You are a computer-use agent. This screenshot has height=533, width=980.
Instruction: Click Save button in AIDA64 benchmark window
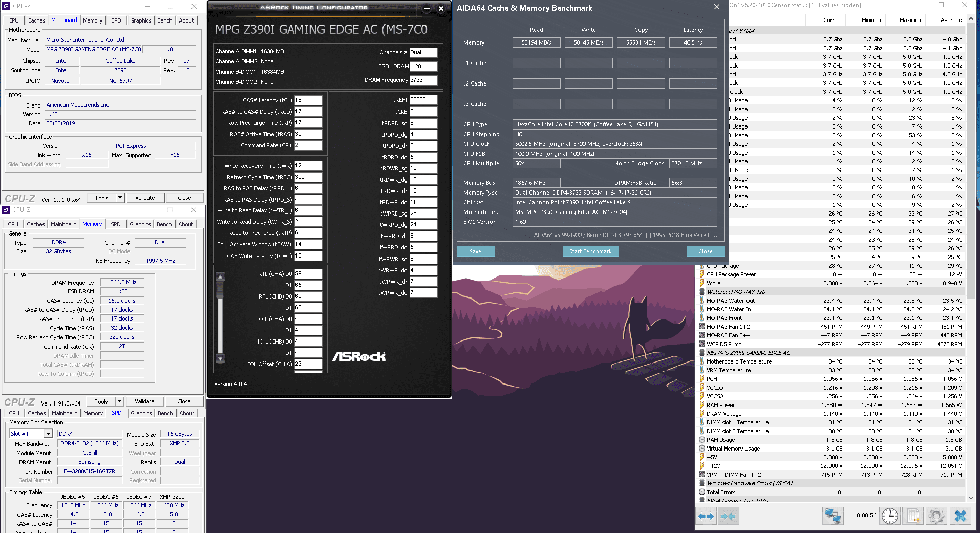pyautogui.click(x=475, y=251)
